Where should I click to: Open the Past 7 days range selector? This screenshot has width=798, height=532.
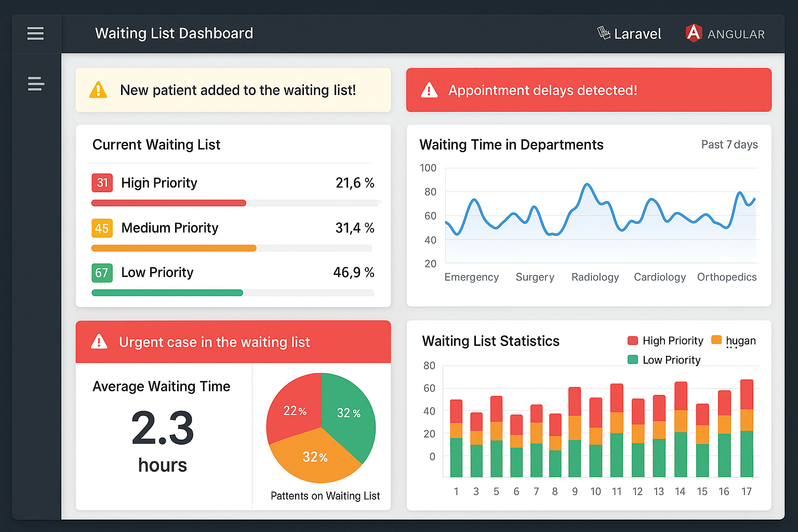pyautogui.click(x=729, y=144)
